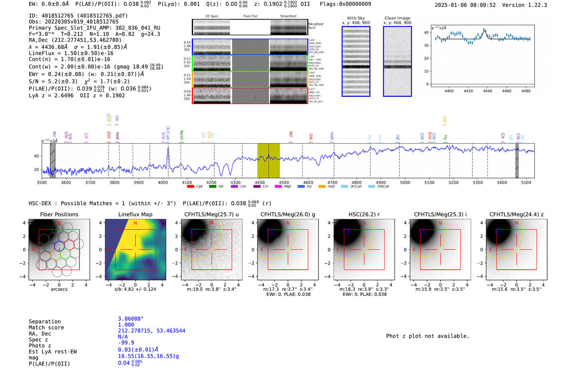Open the CFHTLS/Meg(25.3) i cutout image

(440, 249)
